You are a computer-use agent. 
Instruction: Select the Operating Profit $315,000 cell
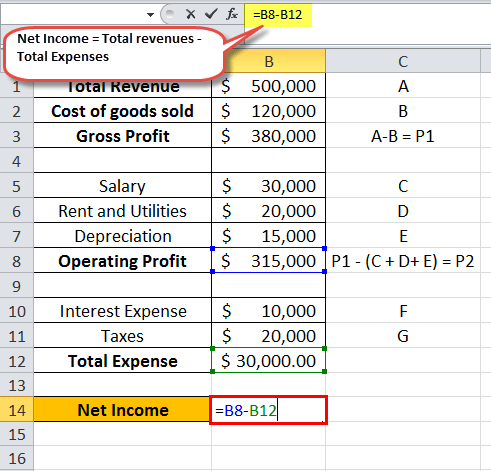[269, 260]
